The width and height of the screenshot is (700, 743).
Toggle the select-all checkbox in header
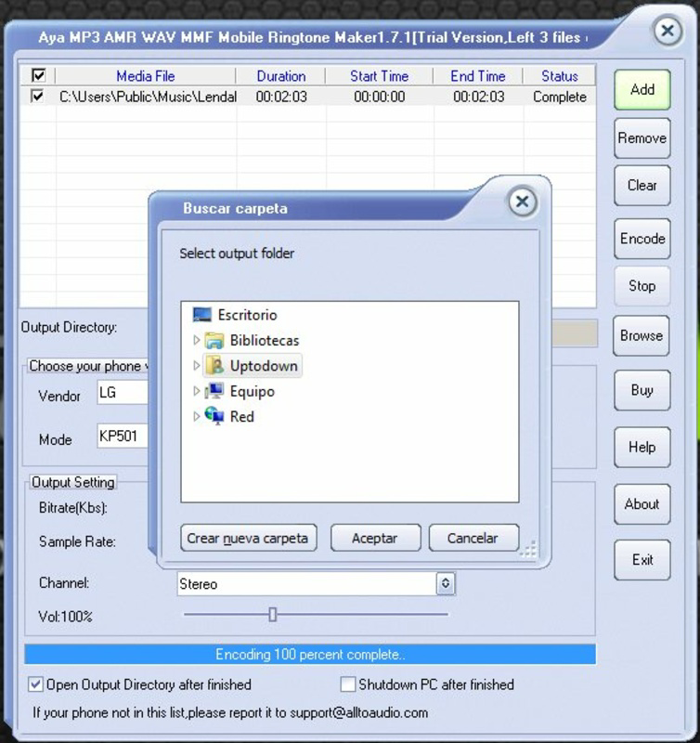point(38,75)
